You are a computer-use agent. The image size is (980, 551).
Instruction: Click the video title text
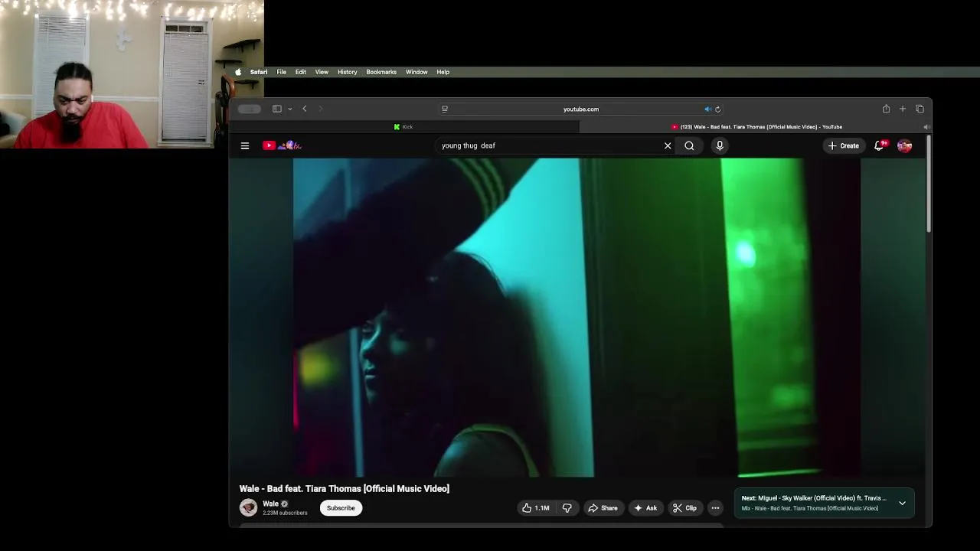[x=345, y=488]
